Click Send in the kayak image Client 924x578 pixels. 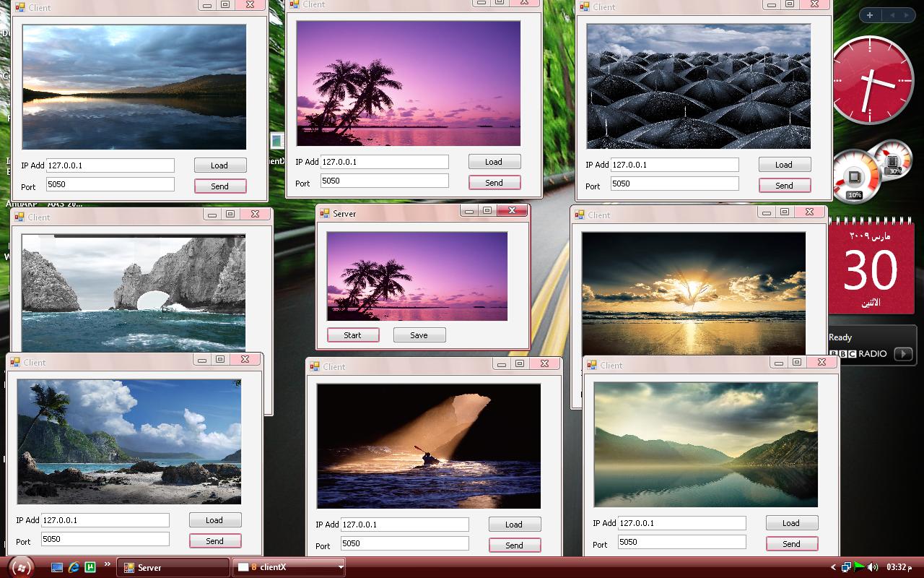pyautogui.click(x=515, y=545)
